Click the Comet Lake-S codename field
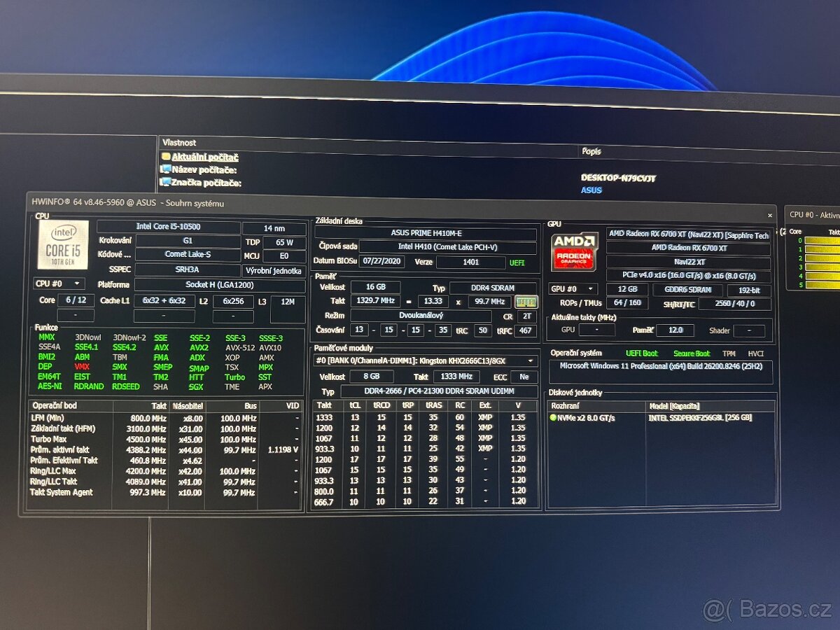The image size is (840, 630). 187,254
